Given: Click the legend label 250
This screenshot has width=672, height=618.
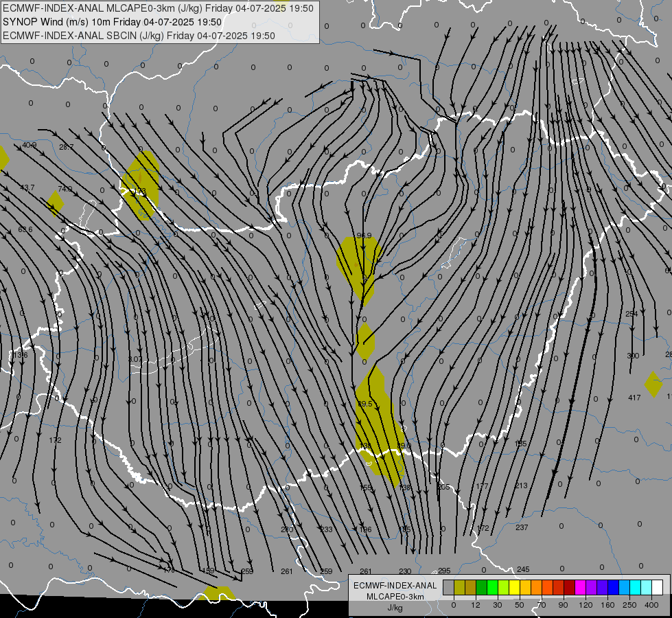Looking at the screenshot, I should coord(629,605).
